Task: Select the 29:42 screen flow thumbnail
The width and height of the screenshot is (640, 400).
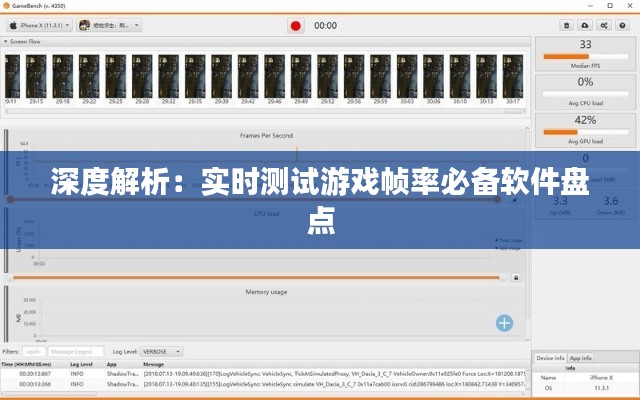Action: pyautogui.click(x=248, y=76)
